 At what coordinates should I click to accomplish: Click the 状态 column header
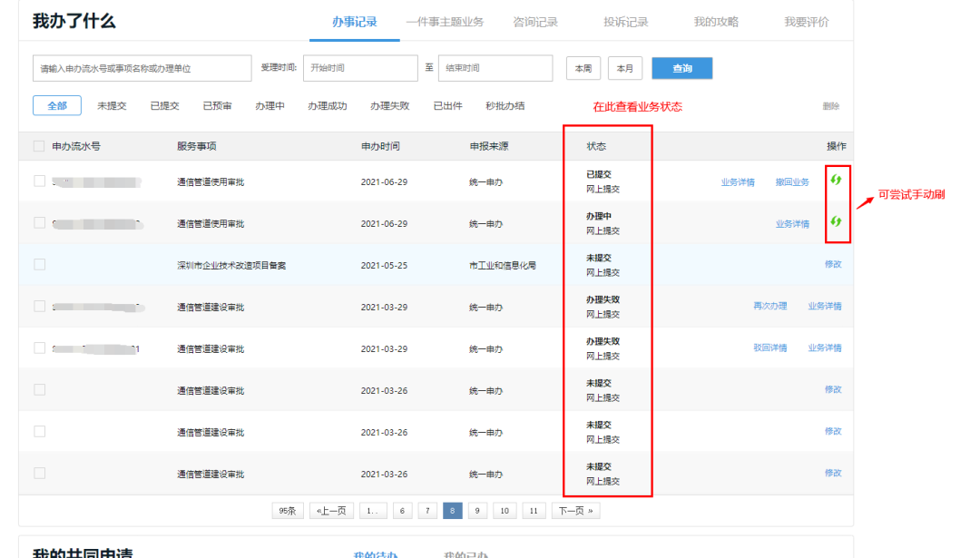[596, 146]
